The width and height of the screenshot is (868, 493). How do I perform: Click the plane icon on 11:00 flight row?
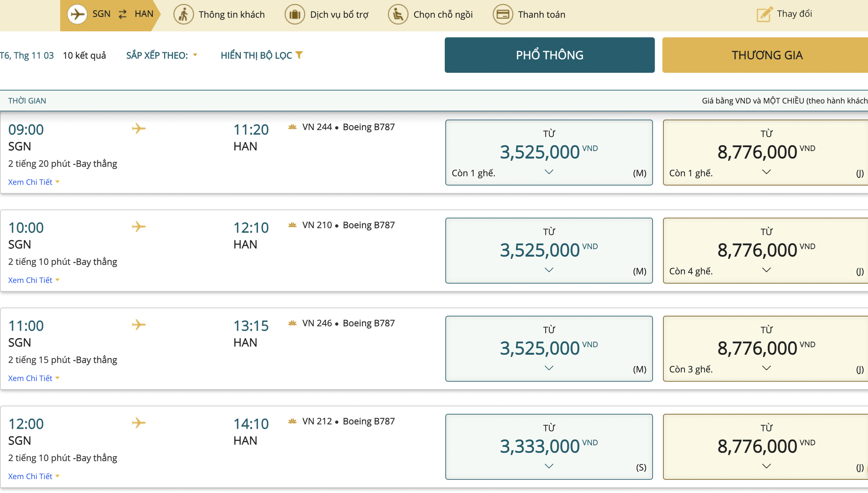[x=139, y=324]
